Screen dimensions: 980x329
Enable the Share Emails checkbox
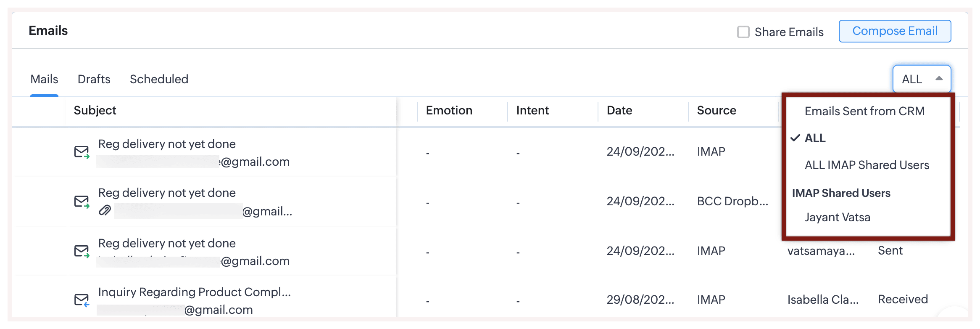[743, 32]
